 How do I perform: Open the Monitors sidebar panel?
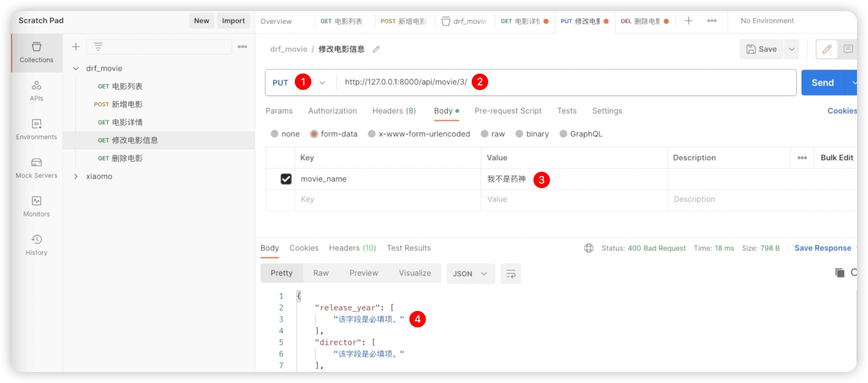coord(36,207)
